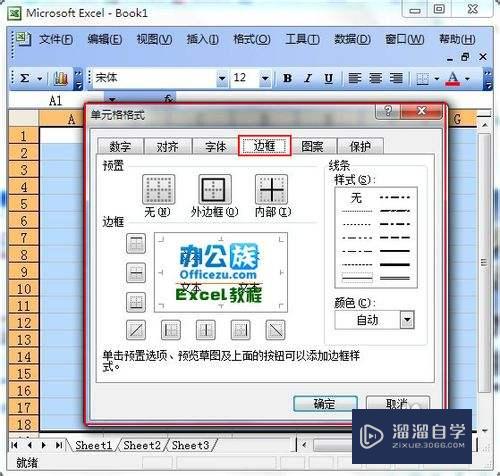Image resolution: width=500 pixels, height=476 pixels.
Task: Open the 帮助(H) menu
Action: pyautogui.click(x=457, y=39)
